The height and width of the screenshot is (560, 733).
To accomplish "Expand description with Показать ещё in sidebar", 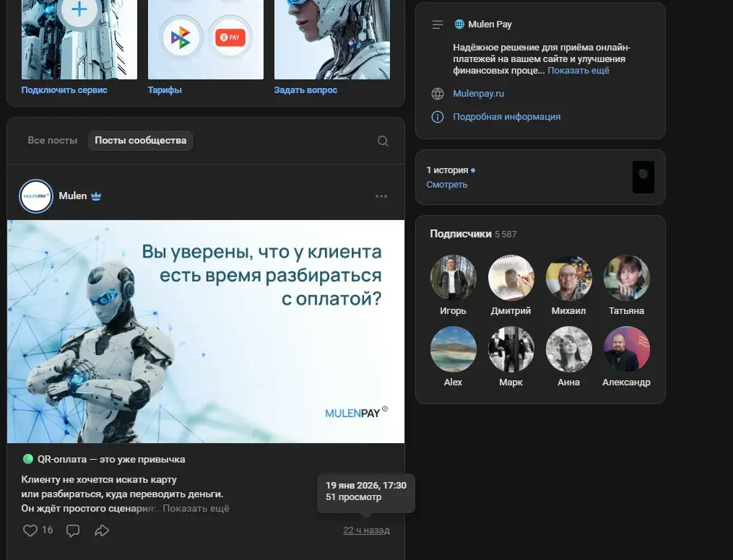I will tap(578, 71).
